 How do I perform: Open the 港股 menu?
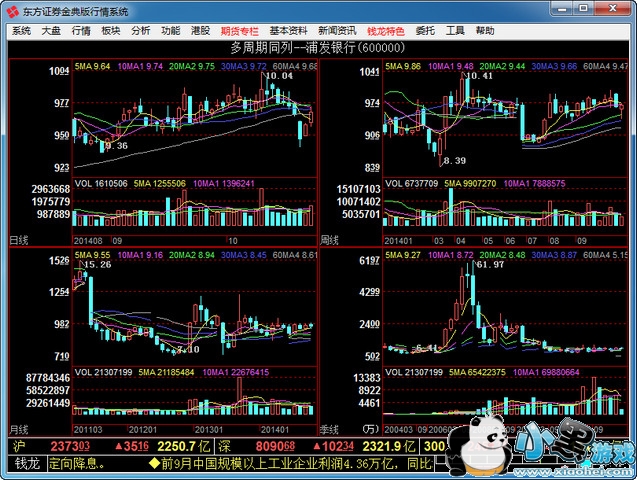[x=201, y=31]
